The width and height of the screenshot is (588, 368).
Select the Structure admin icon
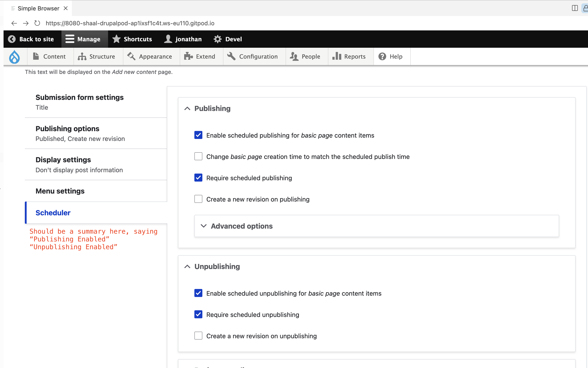click(x=81, y=56)
